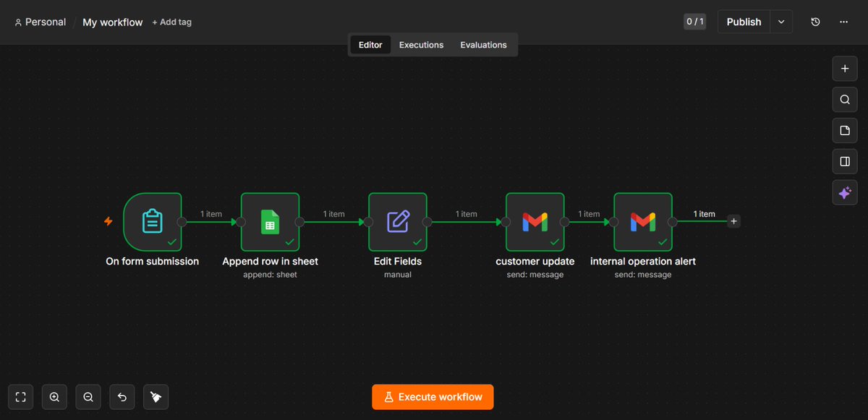The image size is (868, 420).
Task: Click the 'manual' subtitle under Edit Fields
Action: point(398,275)
